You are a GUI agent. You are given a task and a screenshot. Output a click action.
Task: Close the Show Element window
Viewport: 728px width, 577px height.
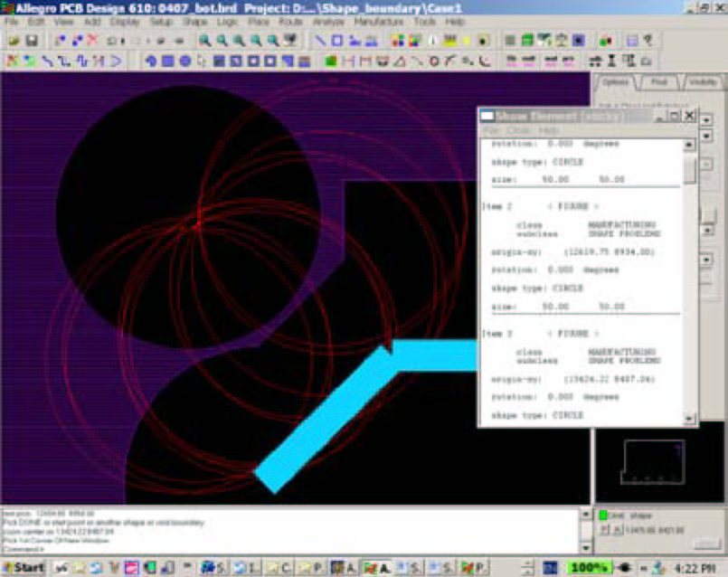(x=690, y=116)
